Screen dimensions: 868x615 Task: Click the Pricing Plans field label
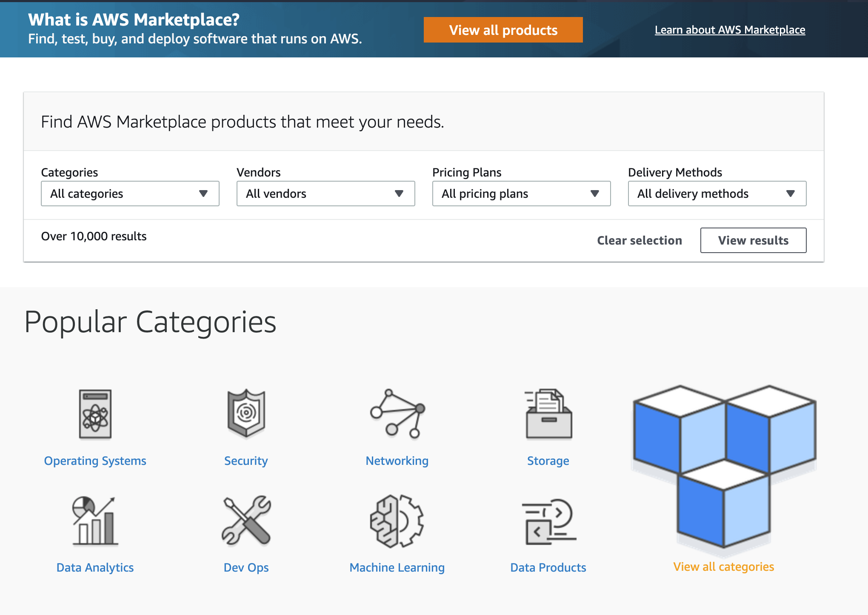click(467, 172)
